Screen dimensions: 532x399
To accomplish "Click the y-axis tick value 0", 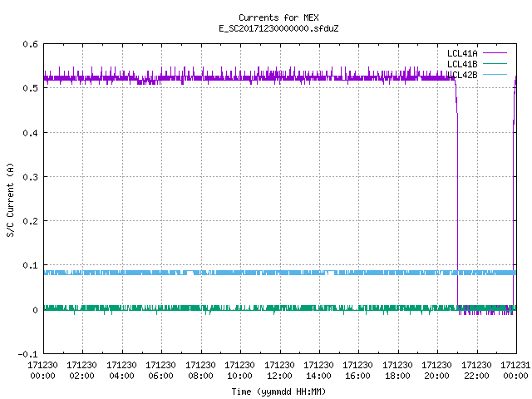I will 35,310.
